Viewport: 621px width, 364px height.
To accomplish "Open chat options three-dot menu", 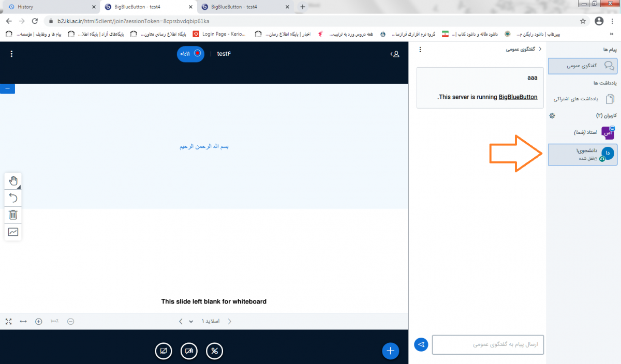I will pyautogui.click(x=420, y=50).
